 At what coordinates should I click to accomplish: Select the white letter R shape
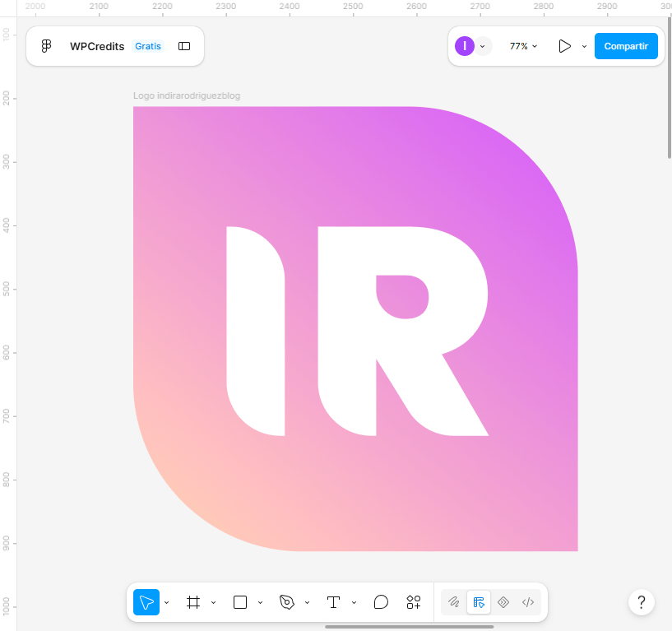(347, 331)
